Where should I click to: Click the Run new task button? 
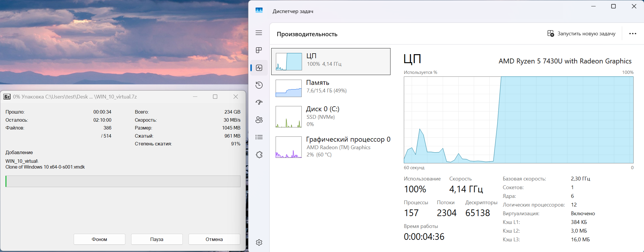coord(581,34)
